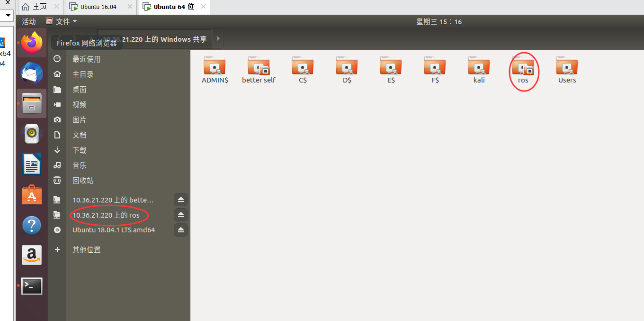Screen dimensions: 644x321
Task: Close the Ubuntu 16.04 tab
Action: click(129, 7)
